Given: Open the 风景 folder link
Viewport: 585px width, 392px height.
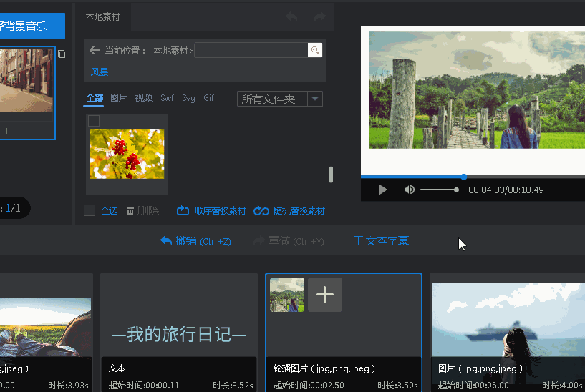Looking at the screenshot, I should click(100, 72).
